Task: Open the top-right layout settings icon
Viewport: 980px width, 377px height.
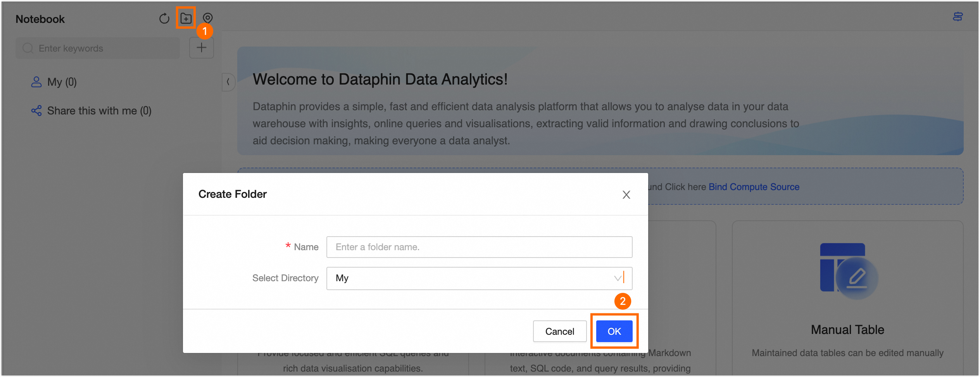Action: coord(958,17)
